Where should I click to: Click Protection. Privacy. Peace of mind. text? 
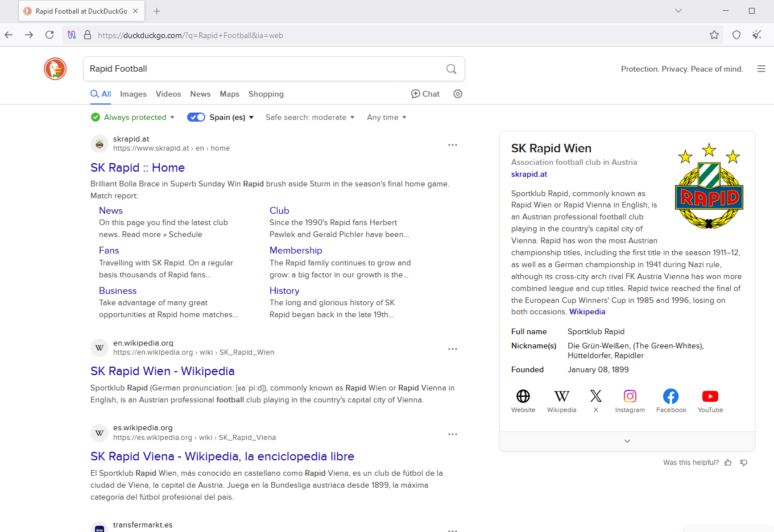(682, 69)
